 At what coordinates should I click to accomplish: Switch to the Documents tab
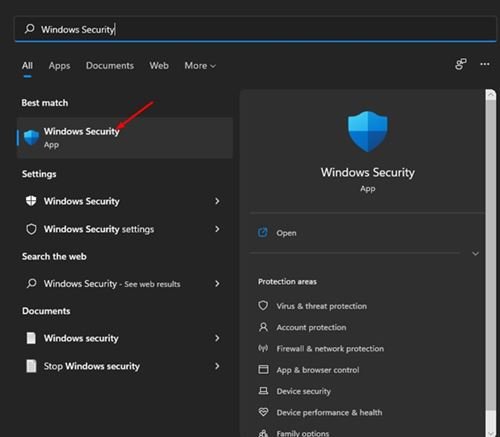click(x=110, y=66)
